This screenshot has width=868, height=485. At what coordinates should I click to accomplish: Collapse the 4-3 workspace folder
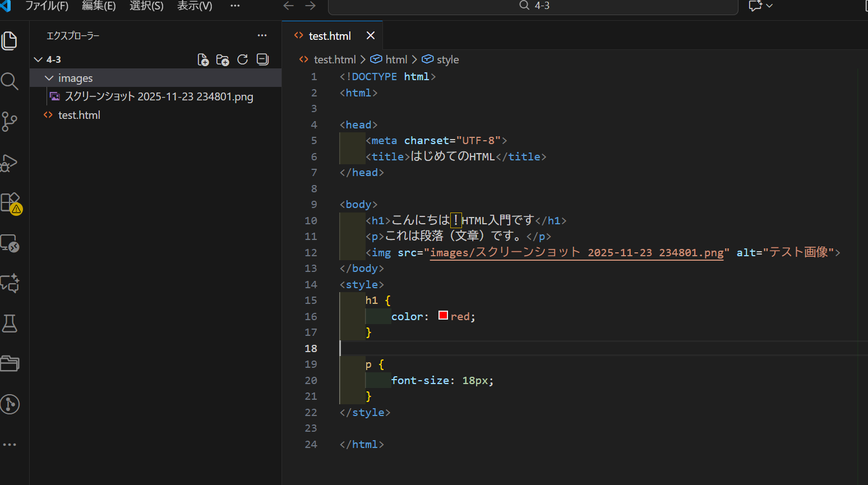coord(38,59)
